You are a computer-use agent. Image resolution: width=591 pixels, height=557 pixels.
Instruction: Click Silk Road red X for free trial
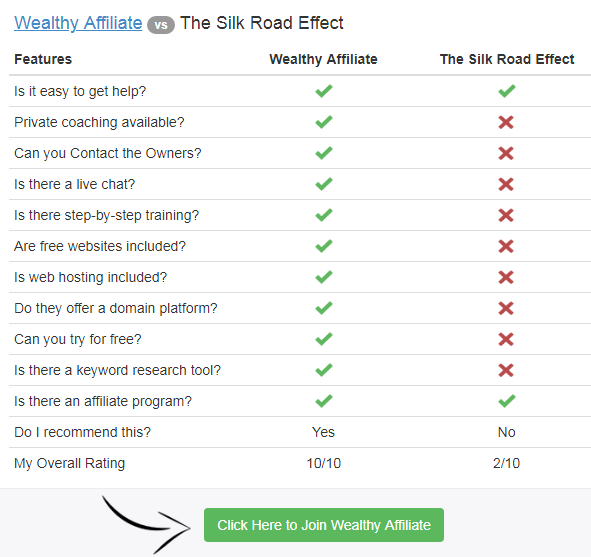[x=506, y=339]
